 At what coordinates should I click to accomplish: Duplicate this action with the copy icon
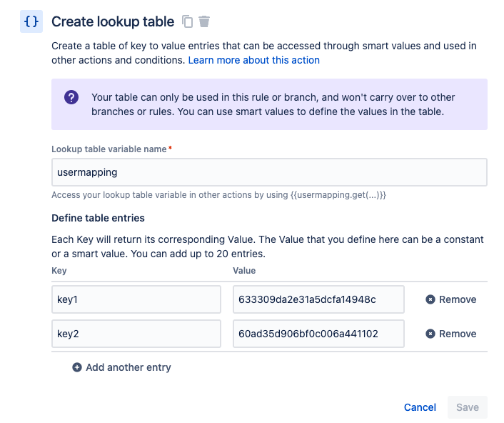coord(188,21)
